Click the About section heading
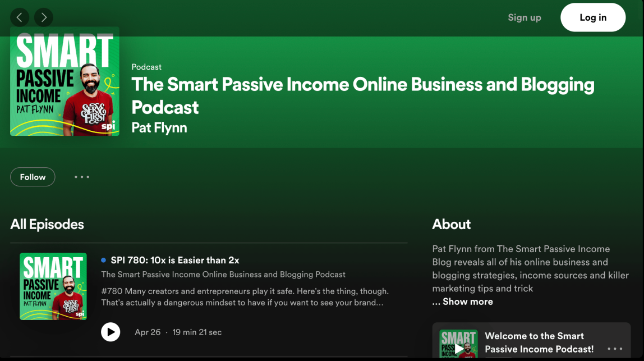The image size is (644, 361). (x=452, y=225)
